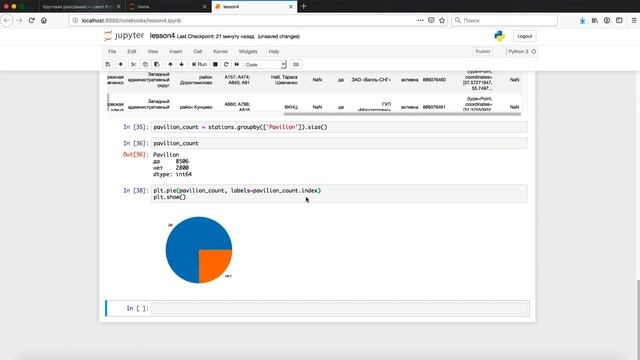Save notebook with the floppy disk icon
The height and width of the screenshot is (360, 640).
coord(108,64)
